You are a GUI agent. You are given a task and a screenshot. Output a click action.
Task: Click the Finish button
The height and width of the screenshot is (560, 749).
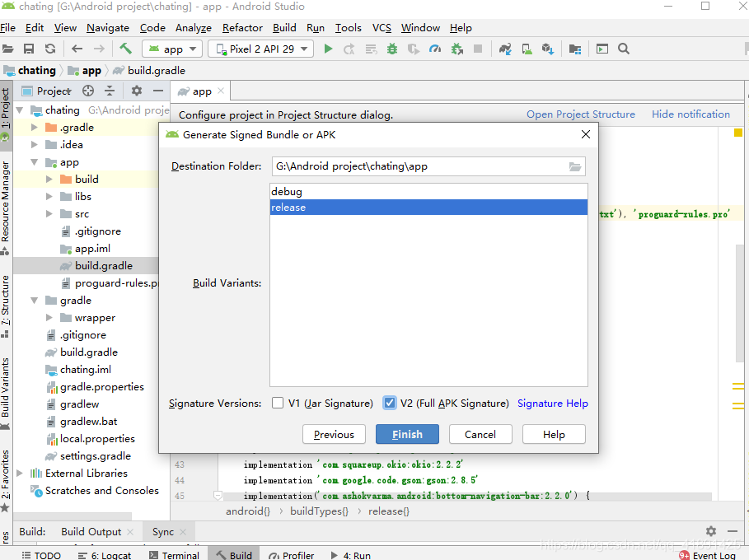(x=407, y=435)
